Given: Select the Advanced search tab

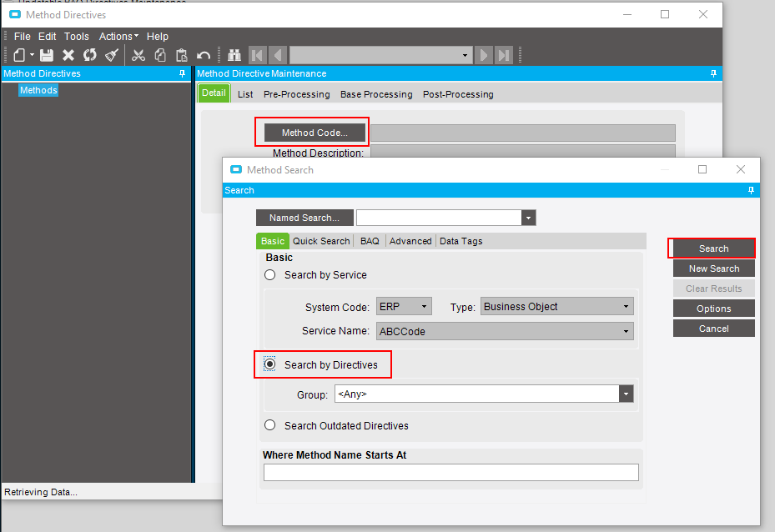Looking at the screenshot, I should click(x=410, y=241).
